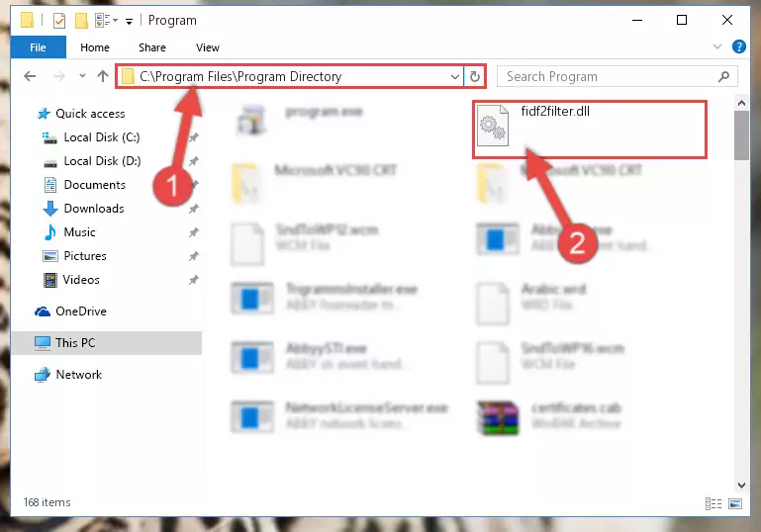Select the fidf2filter.dll file
Viewport: 761px width, 532px height.
[589, 129]
